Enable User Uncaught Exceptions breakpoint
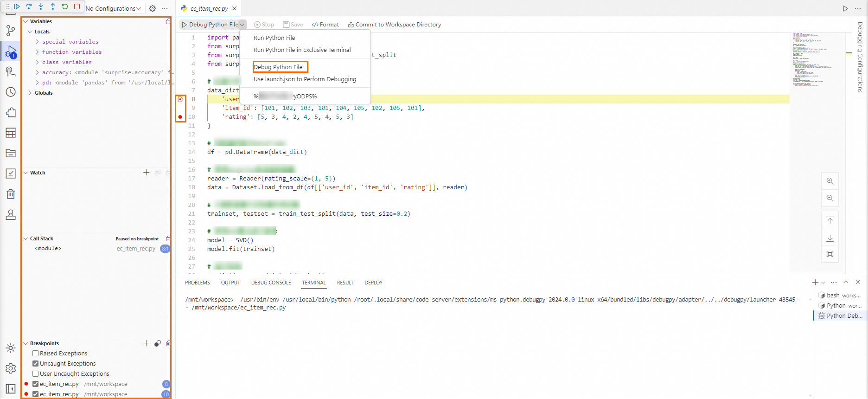The image size is (868, 399). [35, 374]
